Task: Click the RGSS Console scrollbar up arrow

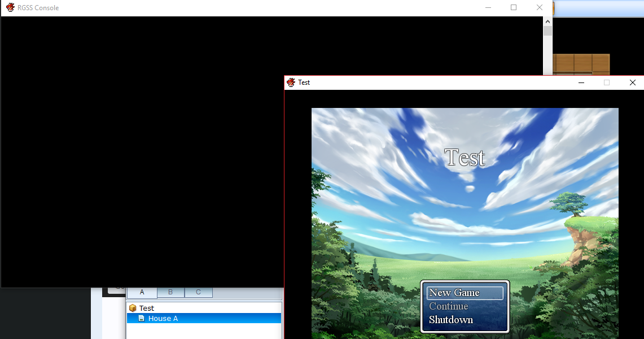Action: 547,21
